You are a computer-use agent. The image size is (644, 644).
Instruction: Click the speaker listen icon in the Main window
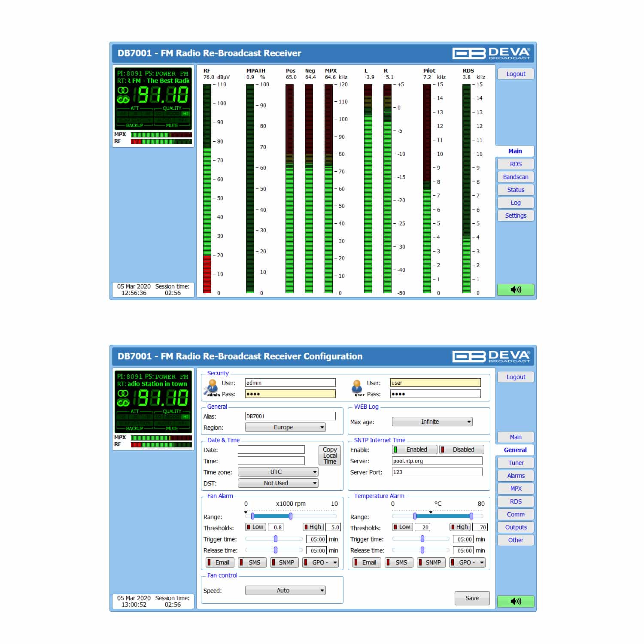coord(516,290)
